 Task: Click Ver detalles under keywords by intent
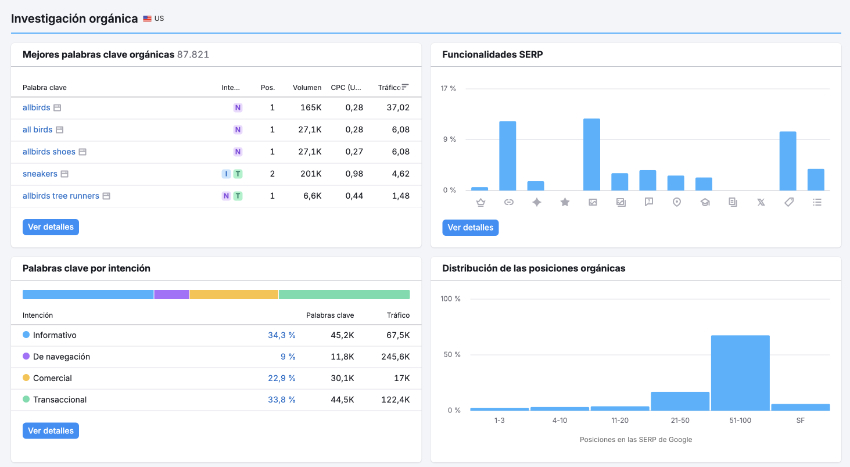(50, 431)
